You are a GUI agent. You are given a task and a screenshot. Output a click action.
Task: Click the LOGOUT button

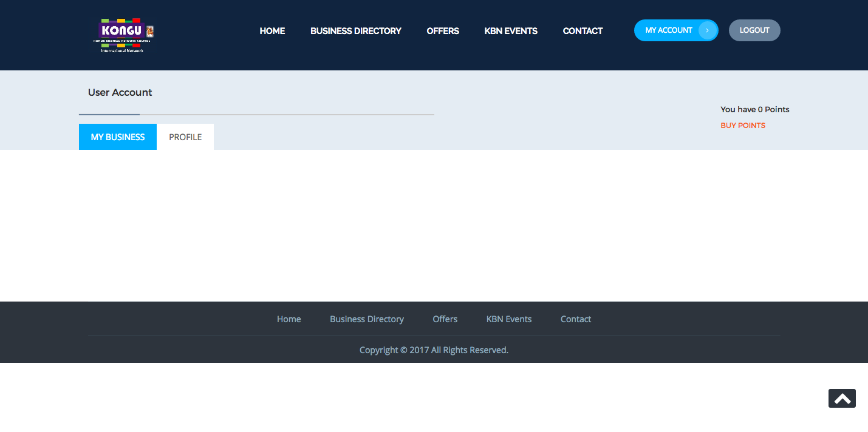(x=754, y=30)
